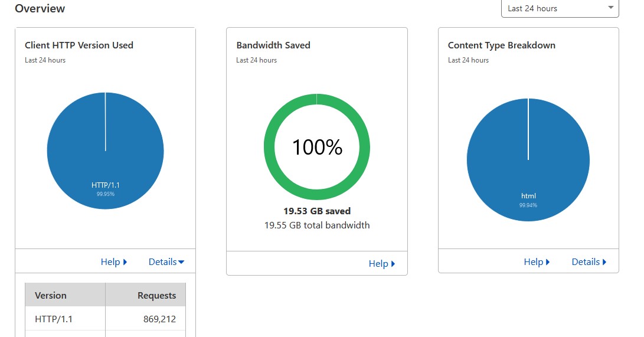Screen dimensions: 644x337
Task: Collapse Details under Client HTTP Version Used
Action: point(166,262)
